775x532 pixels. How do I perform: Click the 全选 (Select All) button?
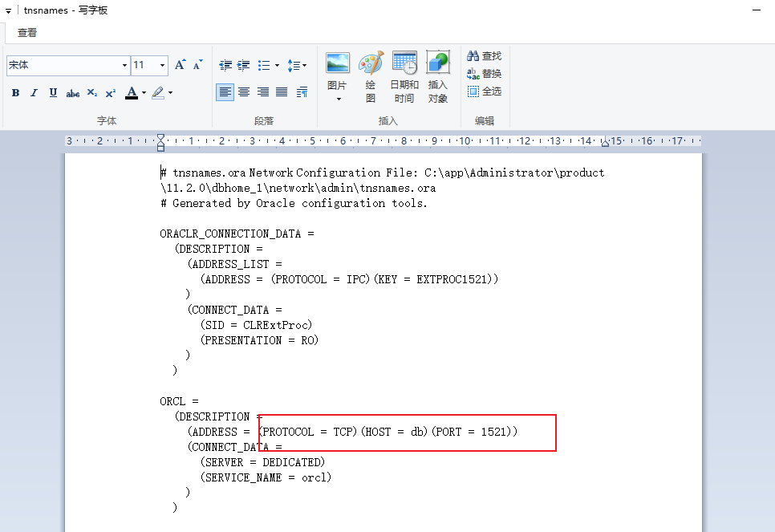pos(485,91)
